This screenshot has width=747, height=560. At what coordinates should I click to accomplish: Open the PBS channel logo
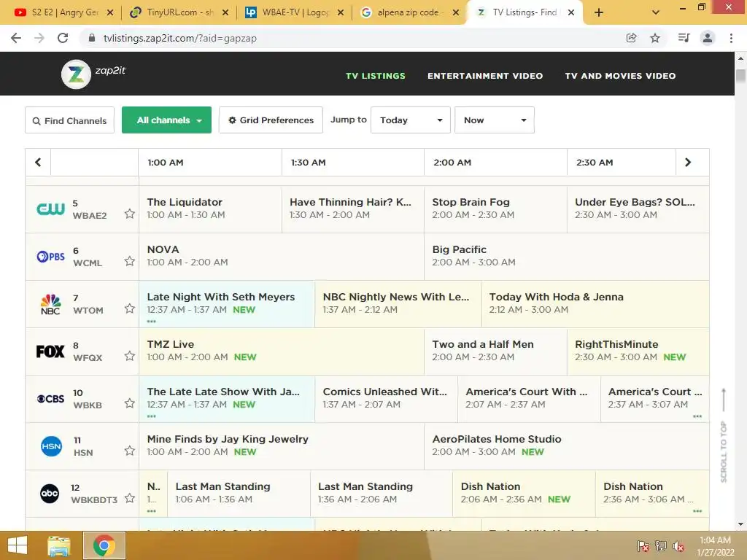tap(50, 257)
